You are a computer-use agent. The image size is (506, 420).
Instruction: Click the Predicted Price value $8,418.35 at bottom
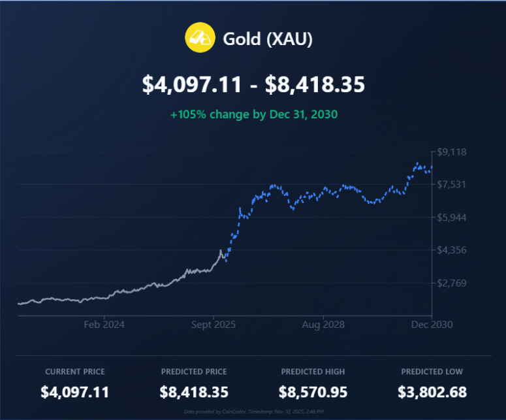194,393
